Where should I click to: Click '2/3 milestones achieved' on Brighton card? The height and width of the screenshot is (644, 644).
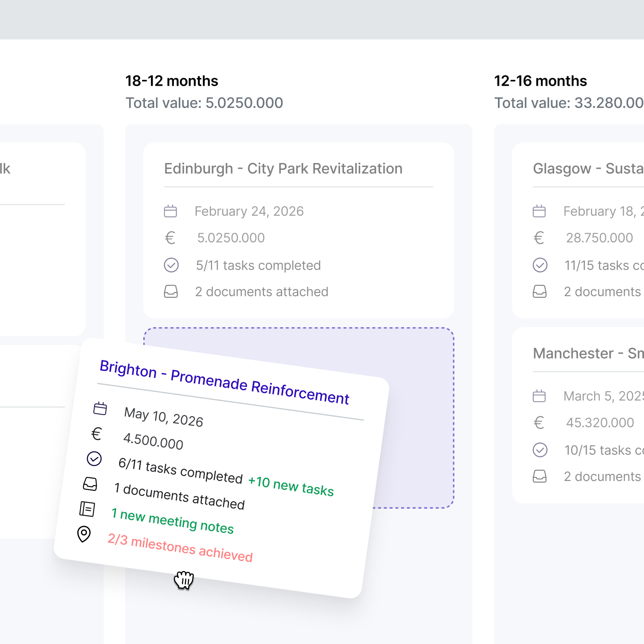pos(180,547)
